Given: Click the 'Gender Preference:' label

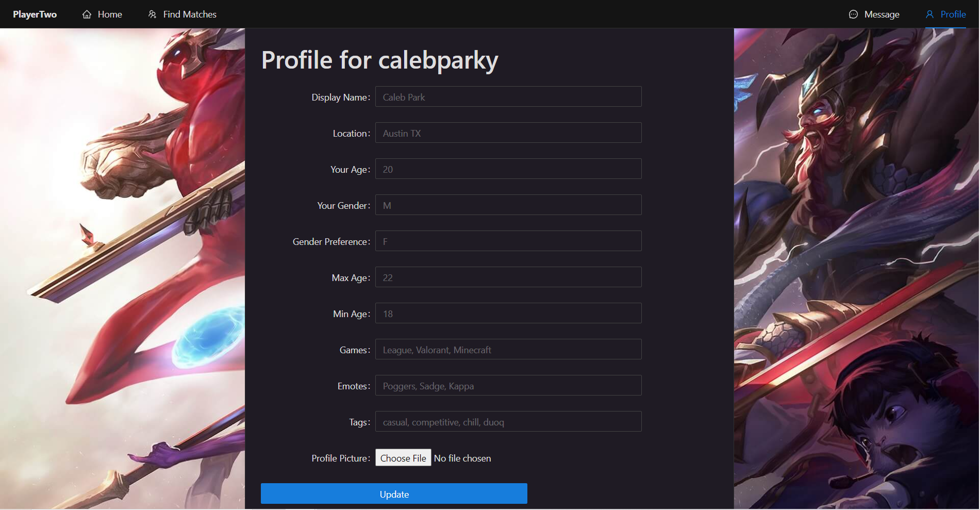Looking at the screenshot, I should 331,242.
